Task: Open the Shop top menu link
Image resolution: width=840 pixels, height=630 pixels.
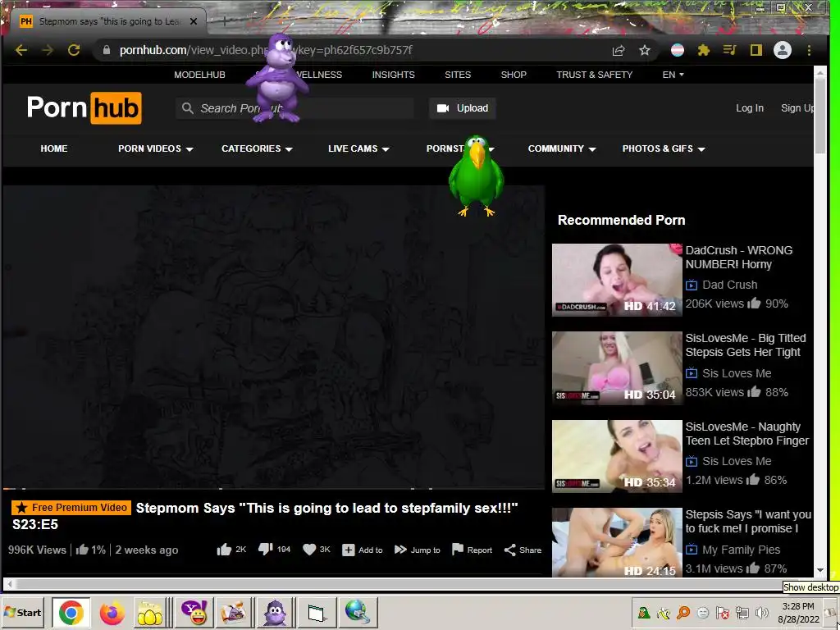Action: tap(514, 75)
